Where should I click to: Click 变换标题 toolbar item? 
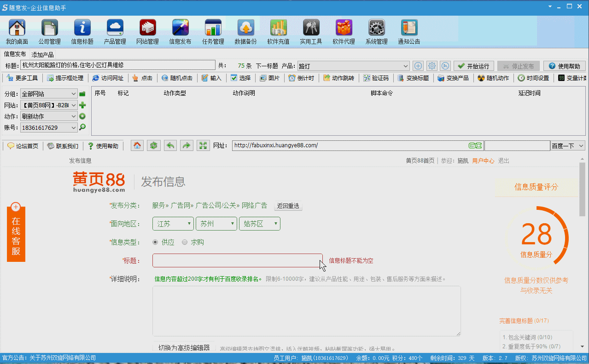pos(414,78)
